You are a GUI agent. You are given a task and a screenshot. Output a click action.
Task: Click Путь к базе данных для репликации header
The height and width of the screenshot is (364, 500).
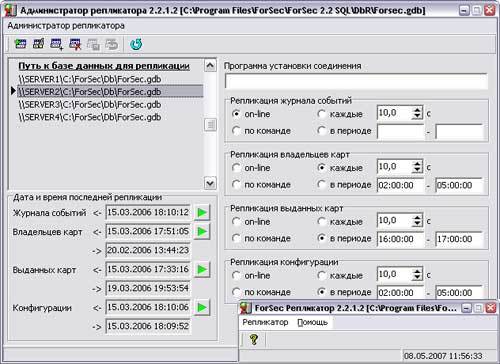(104, 66)
